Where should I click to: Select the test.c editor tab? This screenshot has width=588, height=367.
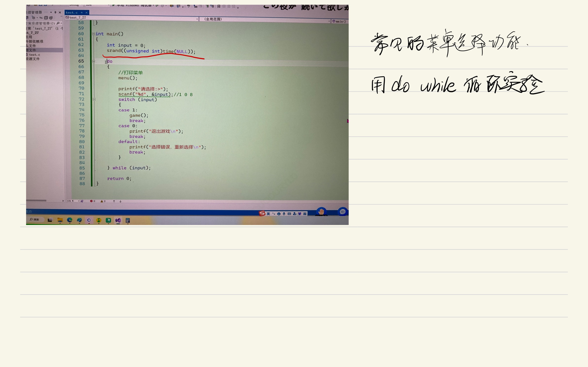72,13
